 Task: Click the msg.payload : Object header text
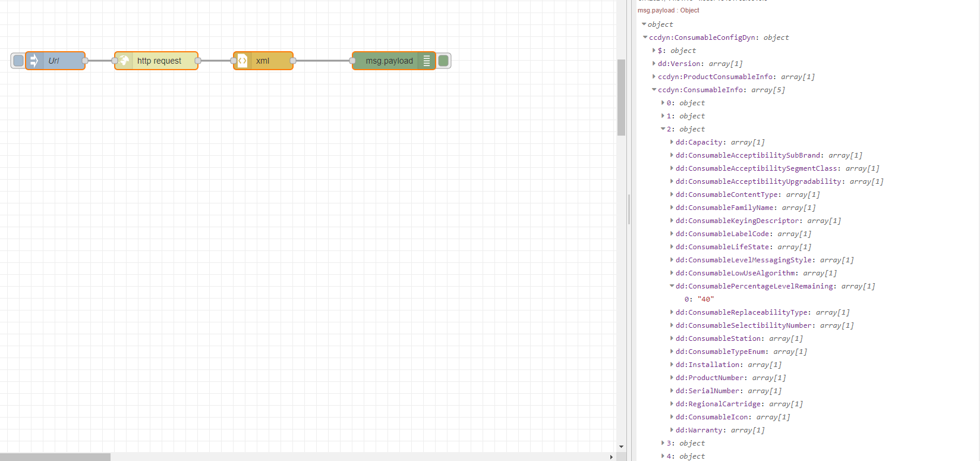pos(668,10)
